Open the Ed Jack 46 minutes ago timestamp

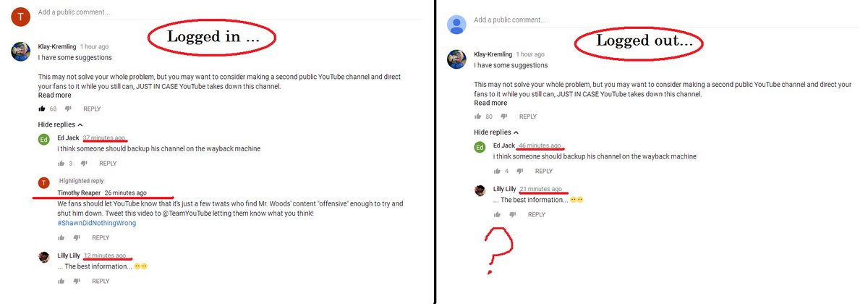(540, 146)
